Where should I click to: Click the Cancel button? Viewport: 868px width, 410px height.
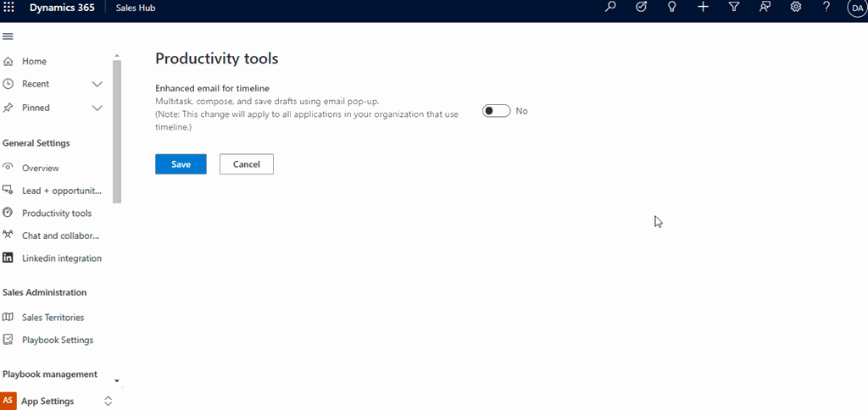246,164
